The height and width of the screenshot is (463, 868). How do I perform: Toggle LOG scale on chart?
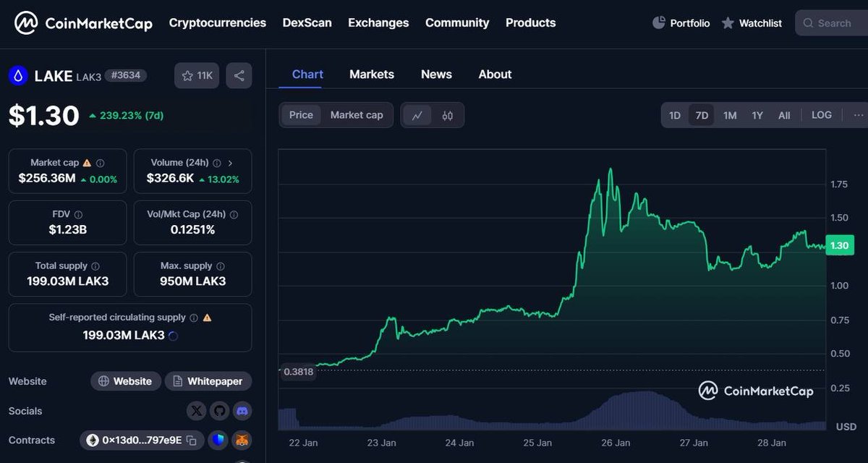[822, 115]
